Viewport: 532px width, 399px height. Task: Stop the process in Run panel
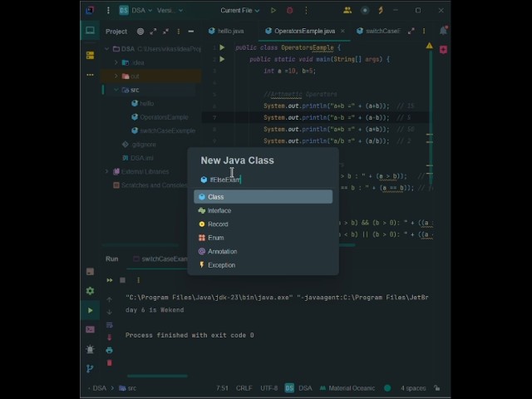[x=122, y=280]
